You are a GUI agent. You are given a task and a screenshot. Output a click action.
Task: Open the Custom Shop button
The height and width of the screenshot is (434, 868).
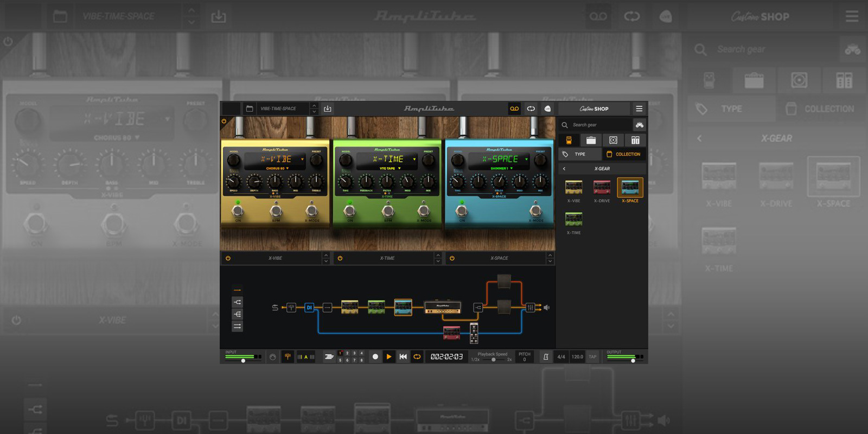point(594,108)
